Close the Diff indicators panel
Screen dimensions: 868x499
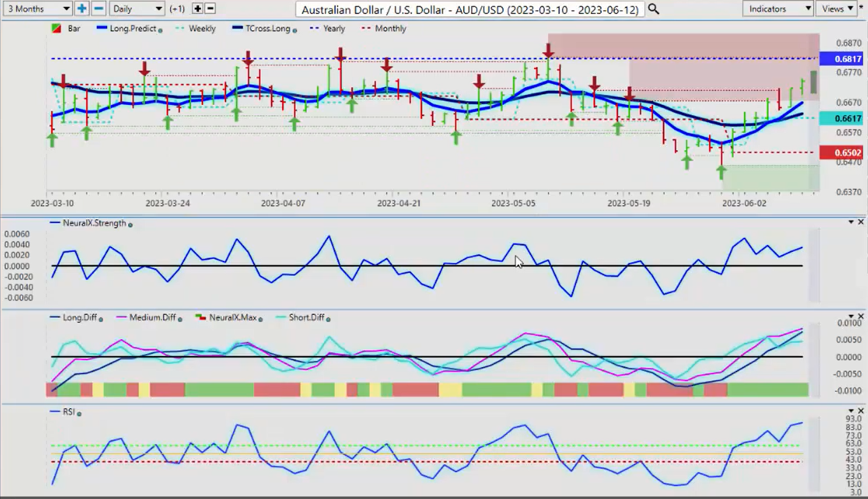861,316
